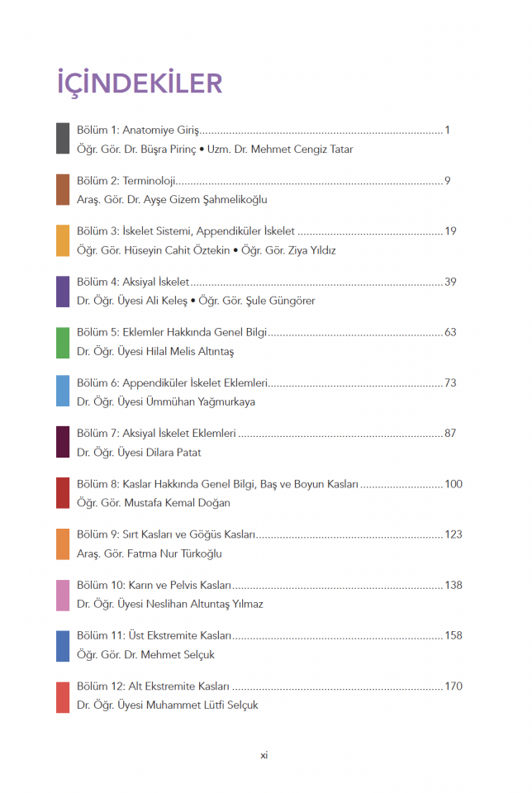Go to Bölüm 12: Alt Ekstremite Kasları
The height and width of the screenshot is (793, 532).
(269, 686)
